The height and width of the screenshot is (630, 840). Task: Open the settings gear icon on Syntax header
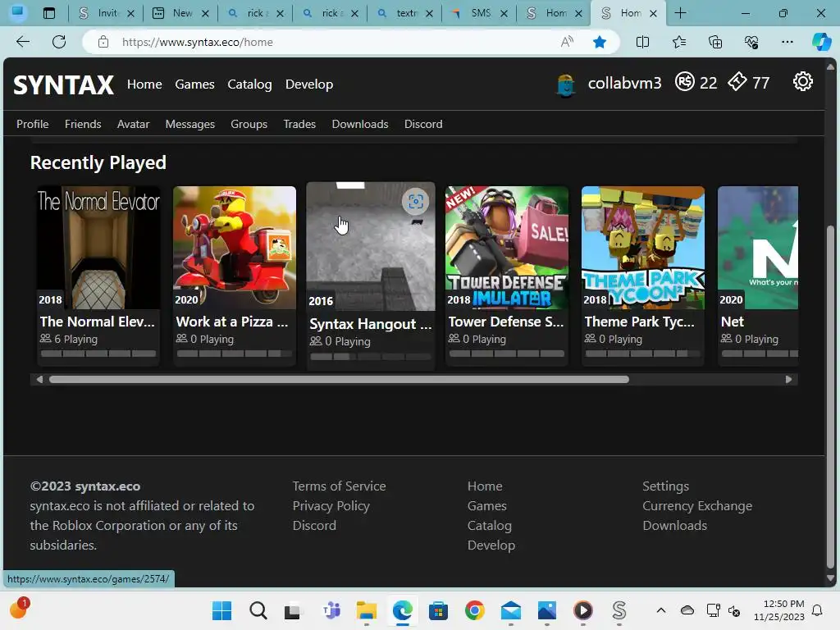click(x=802, y=82)
